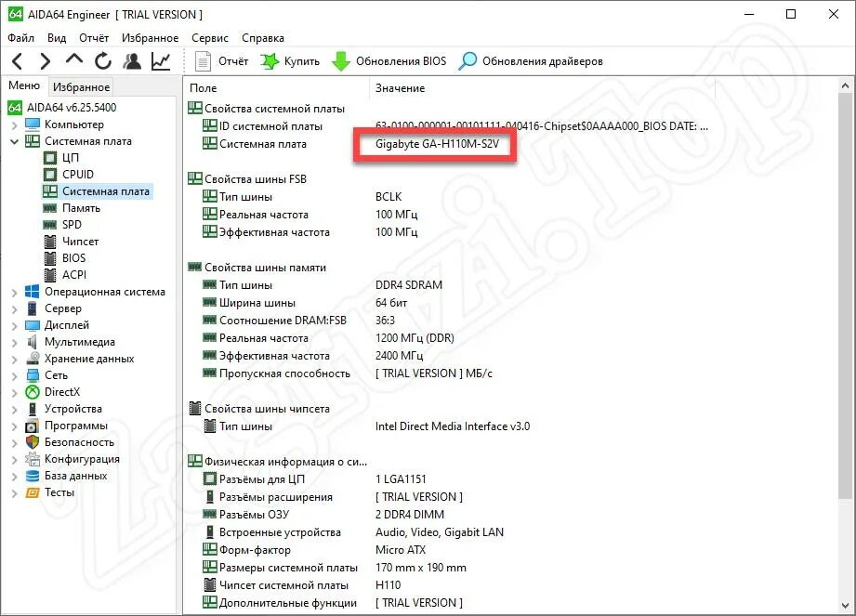The width and height of the screenshot is (856, 616).
Task: Click the Сервер tower icon
Action: (x=33, y=308)
